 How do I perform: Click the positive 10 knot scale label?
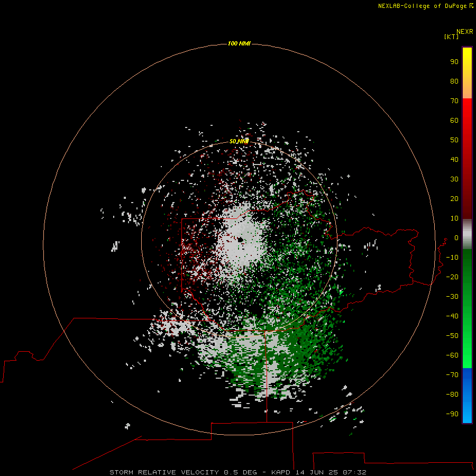(x=454, y=218)
